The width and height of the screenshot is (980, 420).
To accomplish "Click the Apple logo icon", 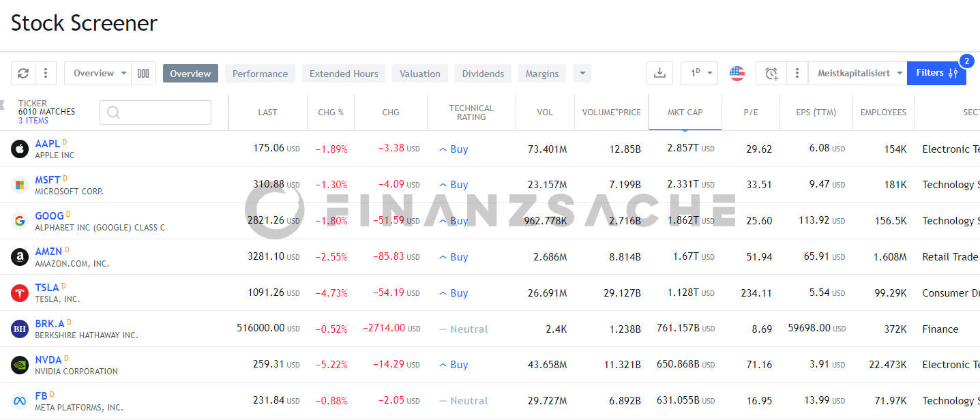I will (20, 149).
